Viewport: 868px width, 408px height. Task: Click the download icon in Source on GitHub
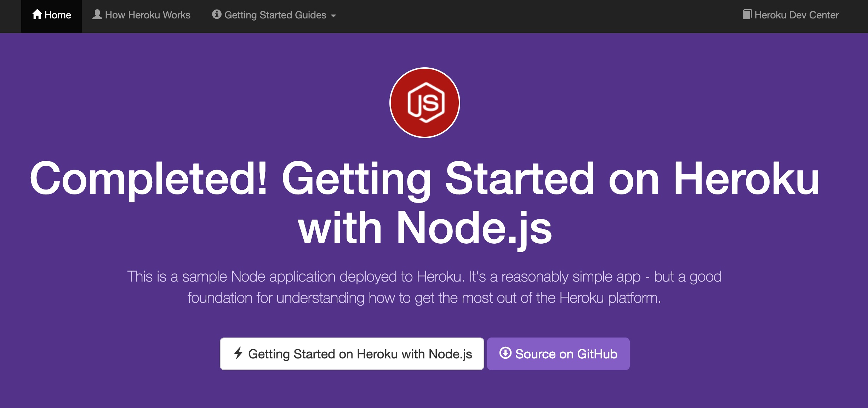tap(505, 353)
